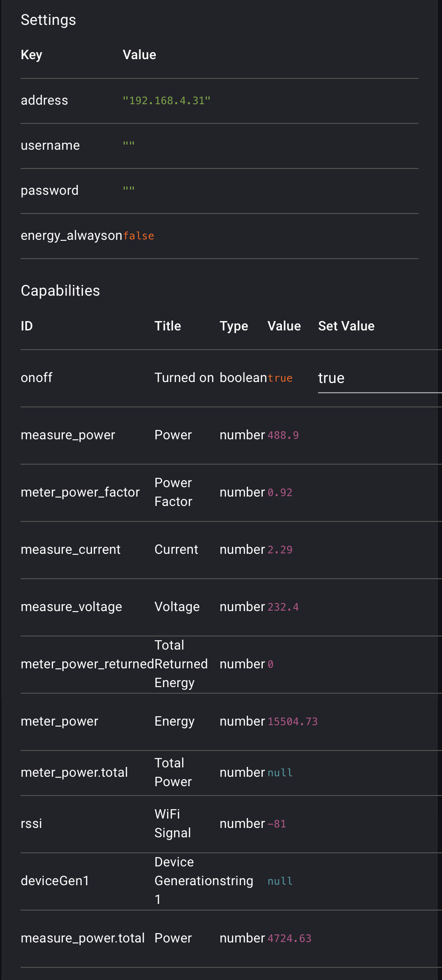Image resolution: width=442 pixels, height=980 pixels.
Task: Select the rssi value -81
Action: pos(276,824)
